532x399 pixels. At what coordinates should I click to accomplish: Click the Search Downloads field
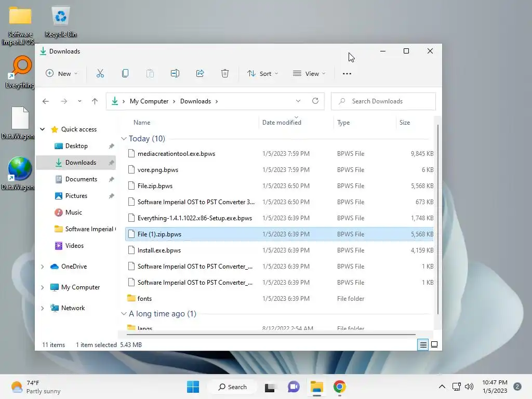383,101
